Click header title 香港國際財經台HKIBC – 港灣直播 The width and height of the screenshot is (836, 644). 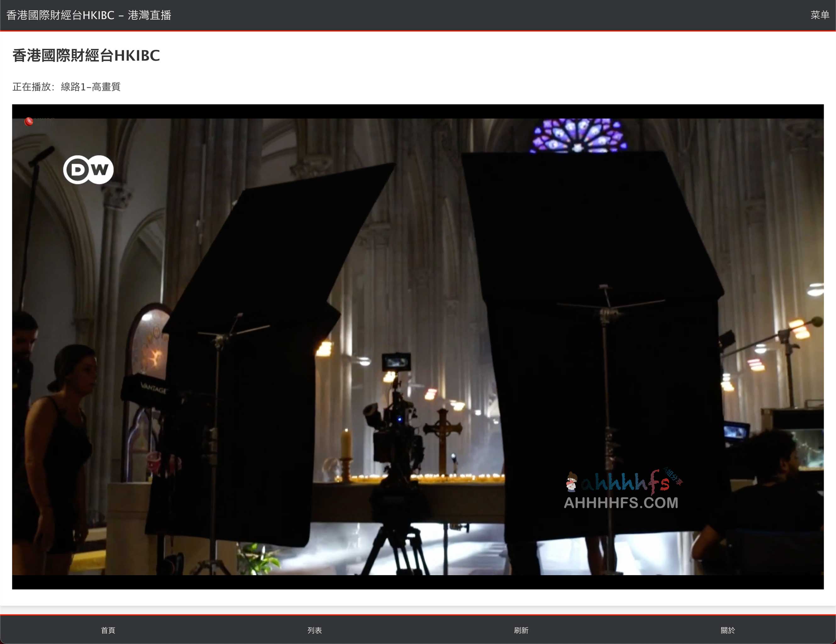89,15
